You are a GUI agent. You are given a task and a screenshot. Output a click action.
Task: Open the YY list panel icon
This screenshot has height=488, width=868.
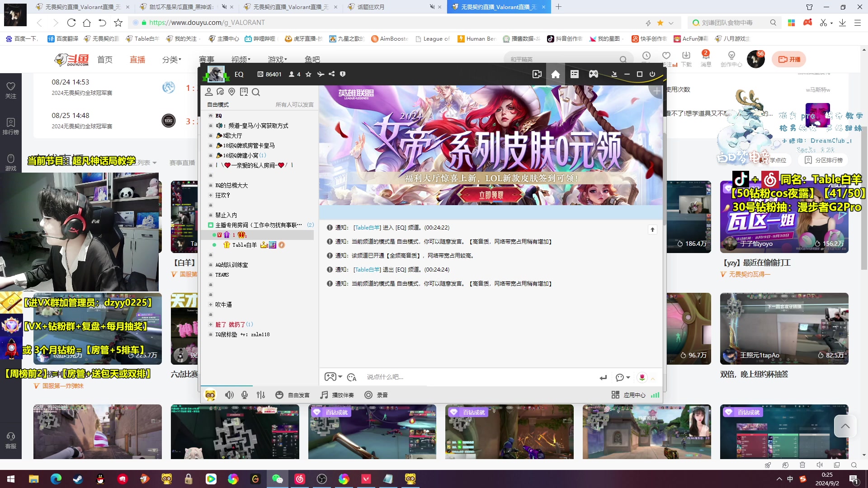[x=575, y=74]
